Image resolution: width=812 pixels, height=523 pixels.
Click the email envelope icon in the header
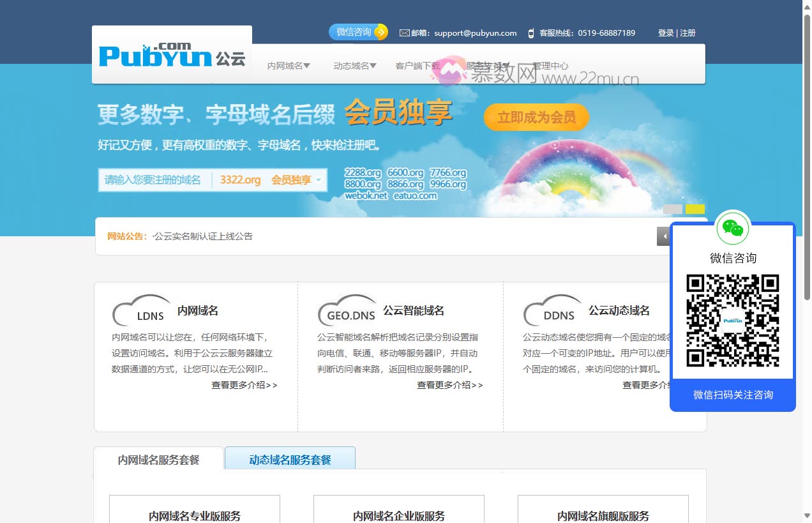tap(404, 33)
